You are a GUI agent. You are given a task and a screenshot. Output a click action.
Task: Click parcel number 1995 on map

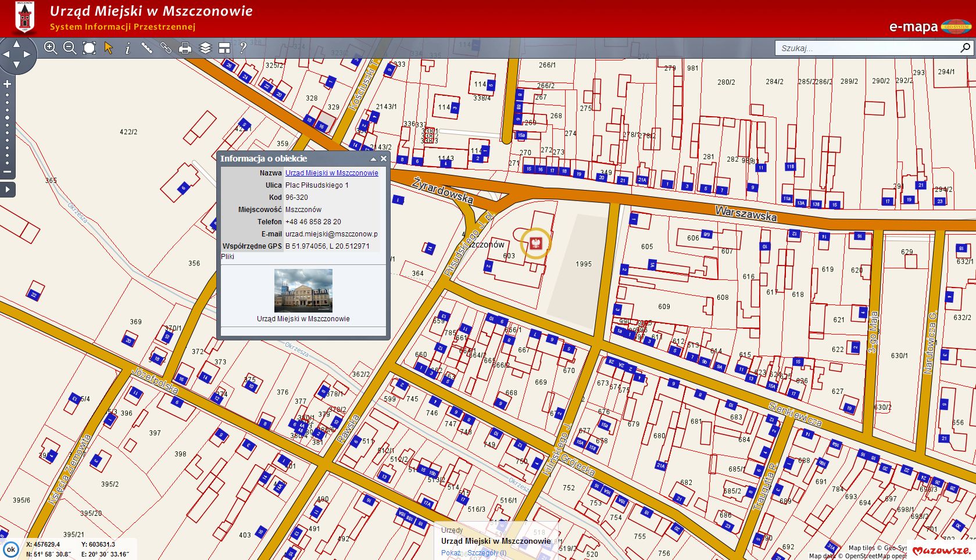[x=584, y=264]
